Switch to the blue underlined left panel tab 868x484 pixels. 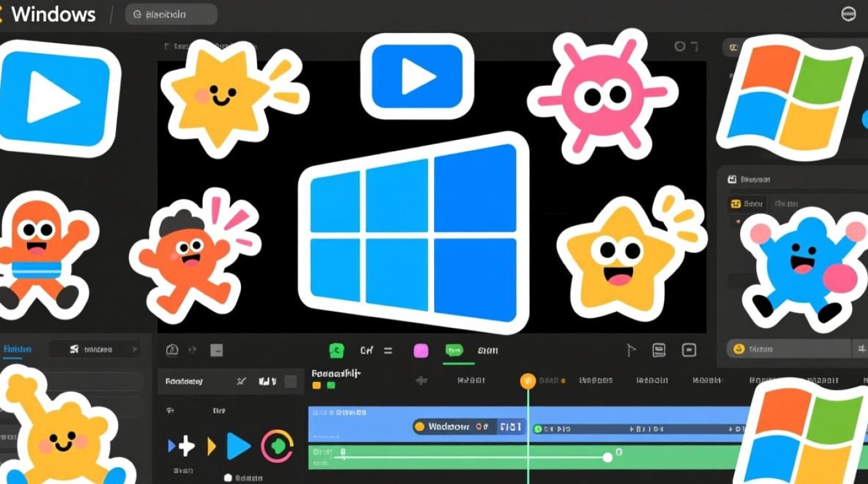tap(17, 350)
